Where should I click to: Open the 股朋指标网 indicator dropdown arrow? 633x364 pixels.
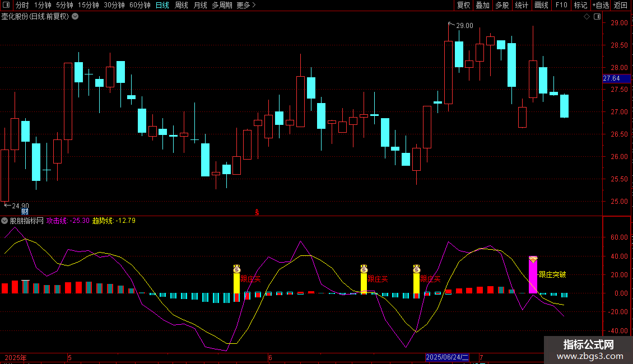(4, 221)
